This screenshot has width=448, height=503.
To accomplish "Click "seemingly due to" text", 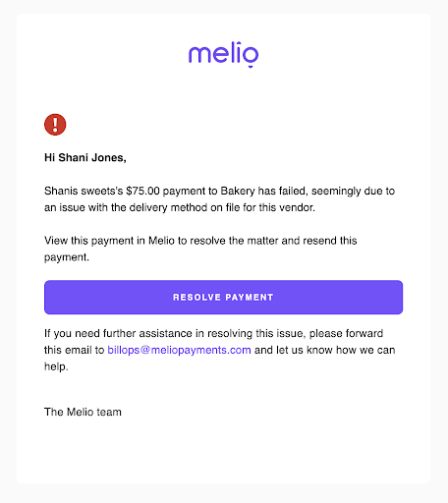I will [x=353, y=191].
